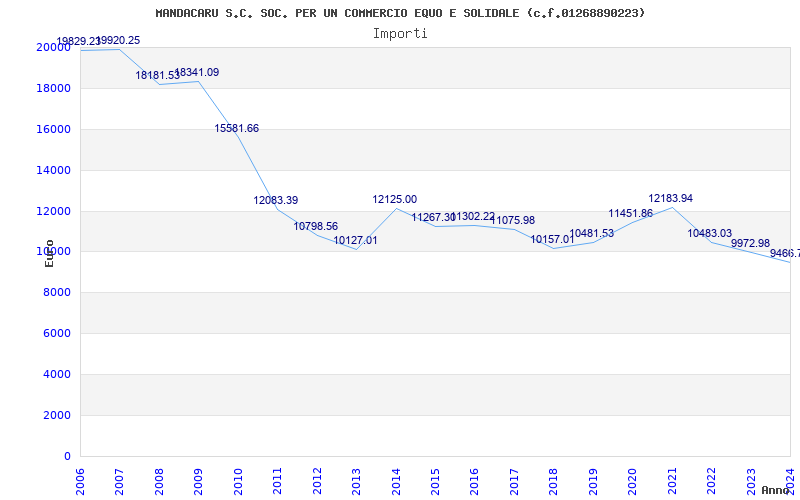Screen dimensions: 800x500
Task: Select the 12183.94 data label
Action: (x=671, y=198)
